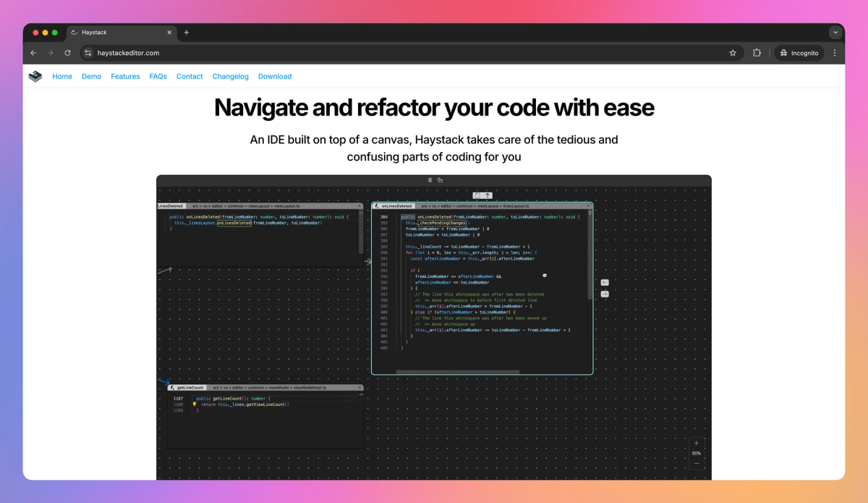This screenshot has width=868, height=503.
Task: Click the browser forward arrow
Action: coord(51,53)
